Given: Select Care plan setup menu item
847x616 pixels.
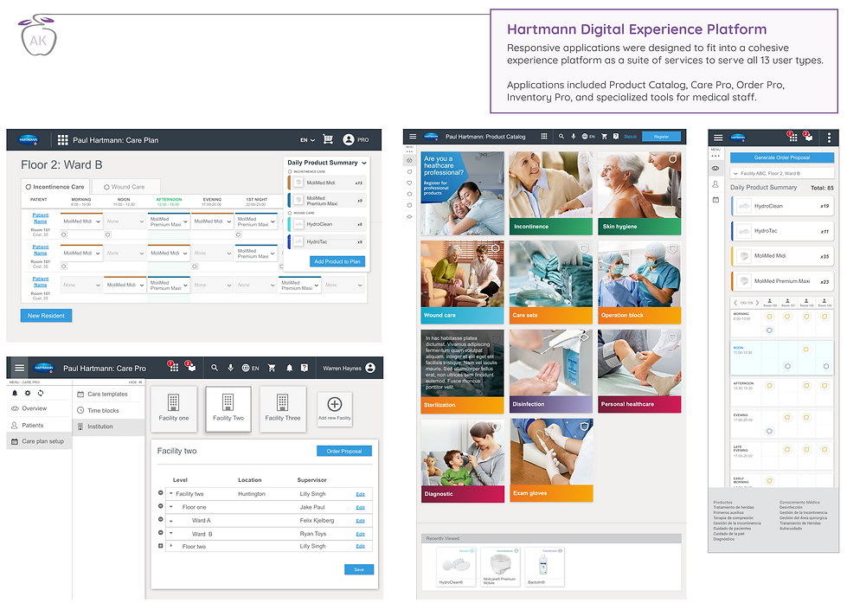Looking at the screenshot, I should 39,441.
